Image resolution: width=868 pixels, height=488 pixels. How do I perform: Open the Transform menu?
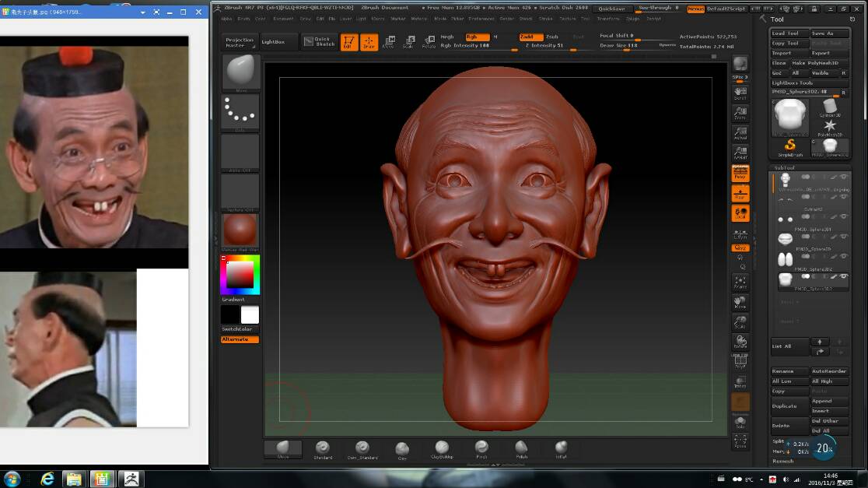(x=607, y=19)
